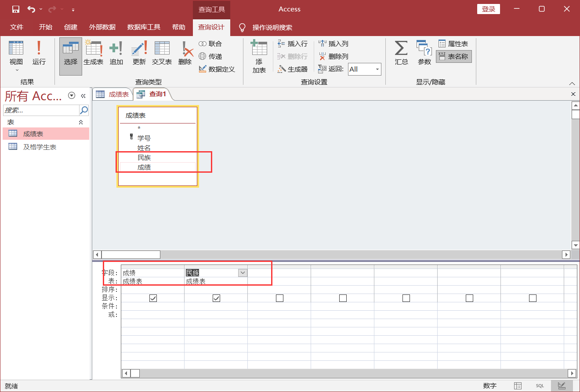Choose 删除 delete query
The image size is (580, 392).
coord(185,53)
